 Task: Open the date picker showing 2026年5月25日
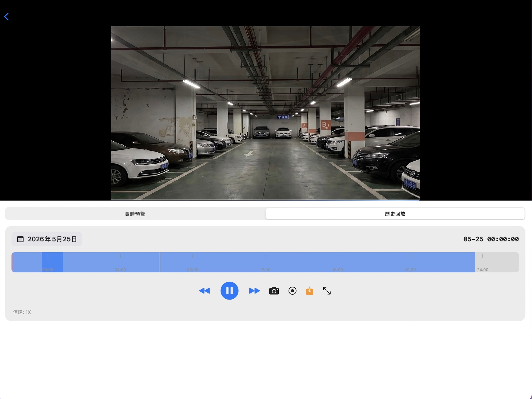point(47,239)
